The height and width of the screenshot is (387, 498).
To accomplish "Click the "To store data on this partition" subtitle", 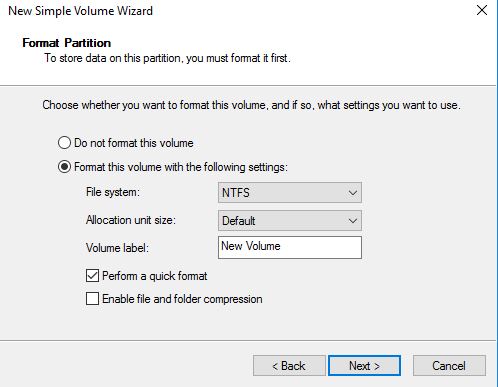I will click(167, 58).
